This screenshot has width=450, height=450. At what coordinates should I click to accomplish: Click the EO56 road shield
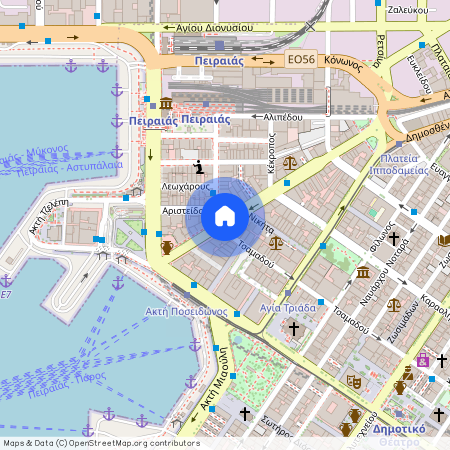(x=301, y=59)
